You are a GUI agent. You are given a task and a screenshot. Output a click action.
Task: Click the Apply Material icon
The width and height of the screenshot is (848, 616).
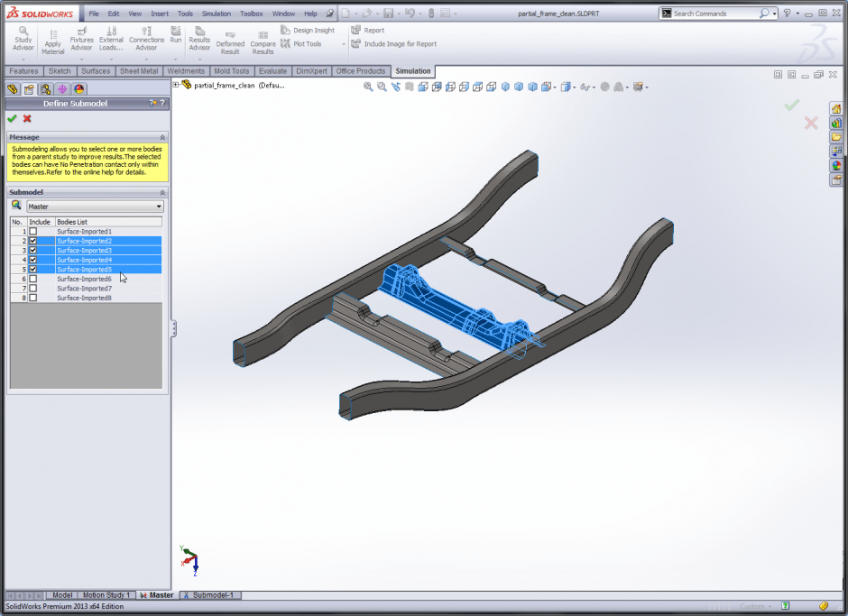53,41
